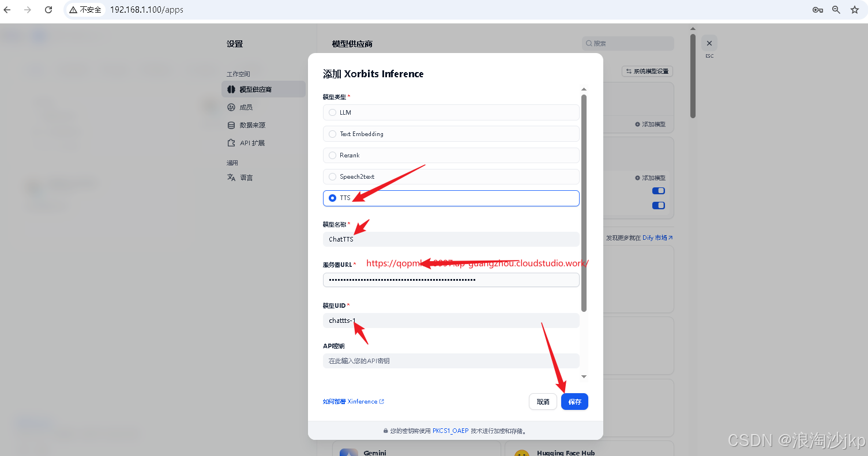Go forward with the browser forward arrow
The height and width of the screenshot is (456, 868).
(x=28, y=10)
